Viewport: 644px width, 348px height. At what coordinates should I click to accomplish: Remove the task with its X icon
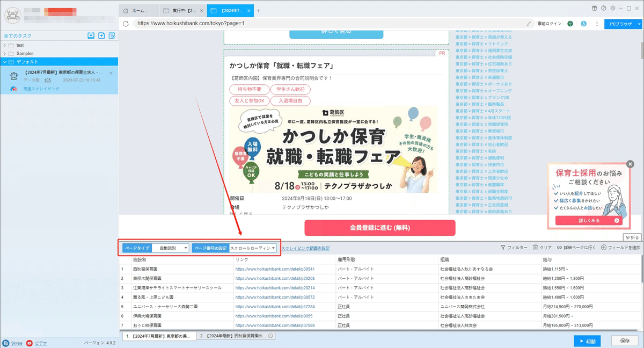[x=111, y=73]
